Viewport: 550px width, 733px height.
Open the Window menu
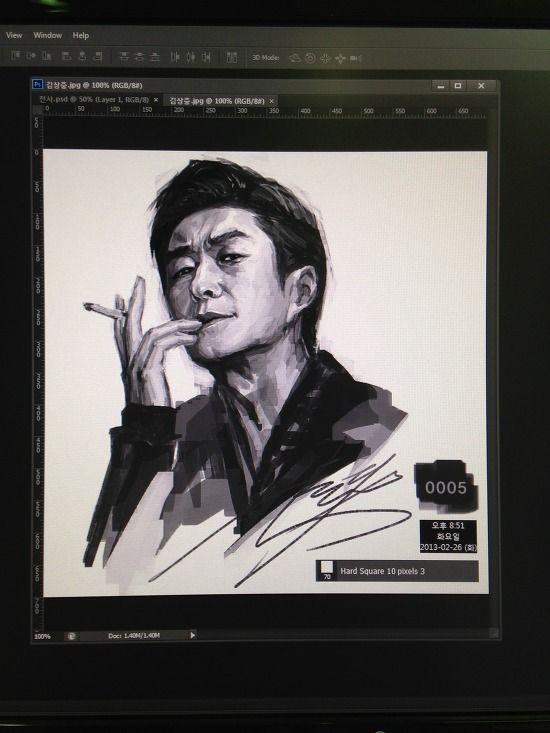(47, 35)
